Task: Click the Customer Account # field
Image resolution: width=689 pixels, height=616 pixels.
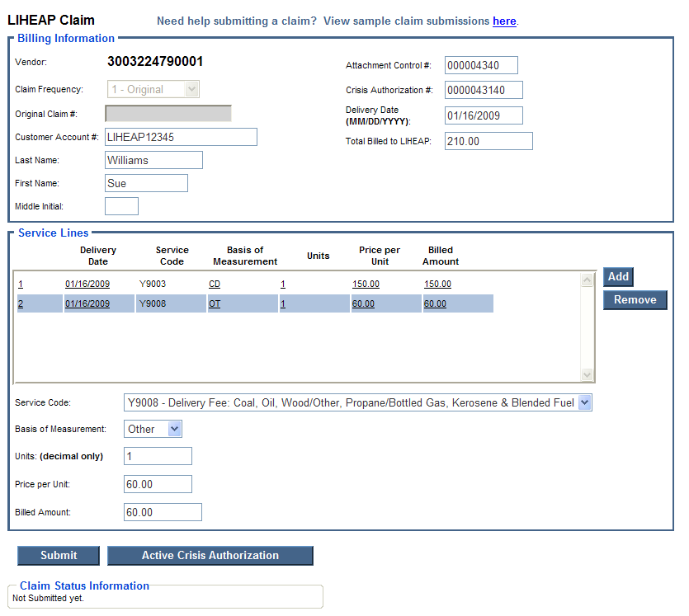Action: point(181,137)
